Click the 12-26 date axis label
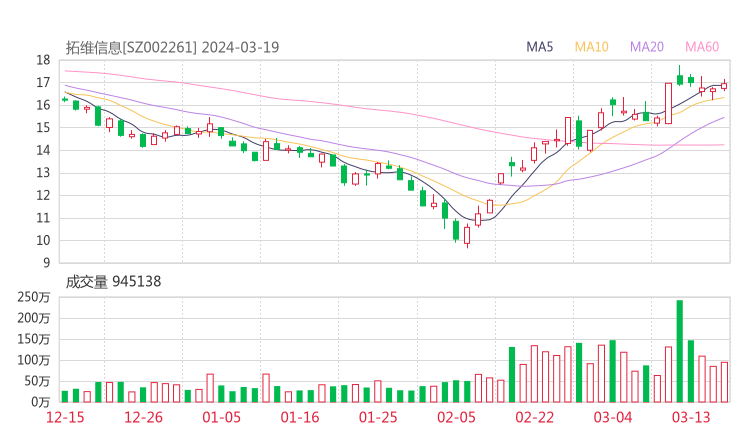Image resolution: width=740 pixels, height=440 pixels. (x=143, y=417)
